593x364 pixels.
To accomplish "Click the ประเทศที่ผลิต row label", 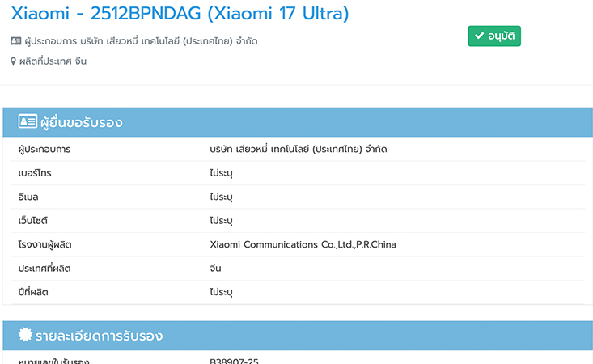I will point(44,269).
